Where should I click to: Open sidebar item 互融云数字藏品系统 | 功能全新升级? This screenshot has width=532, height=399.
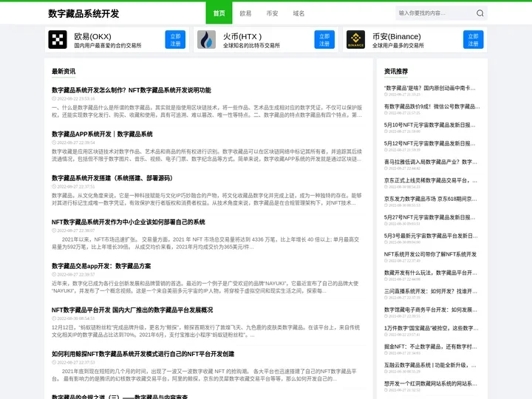point(430,366)
